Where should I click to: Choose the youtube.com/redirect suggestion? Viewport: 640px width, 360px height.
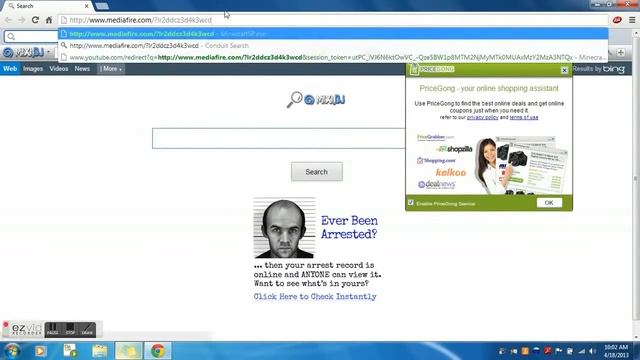point(333,58)
